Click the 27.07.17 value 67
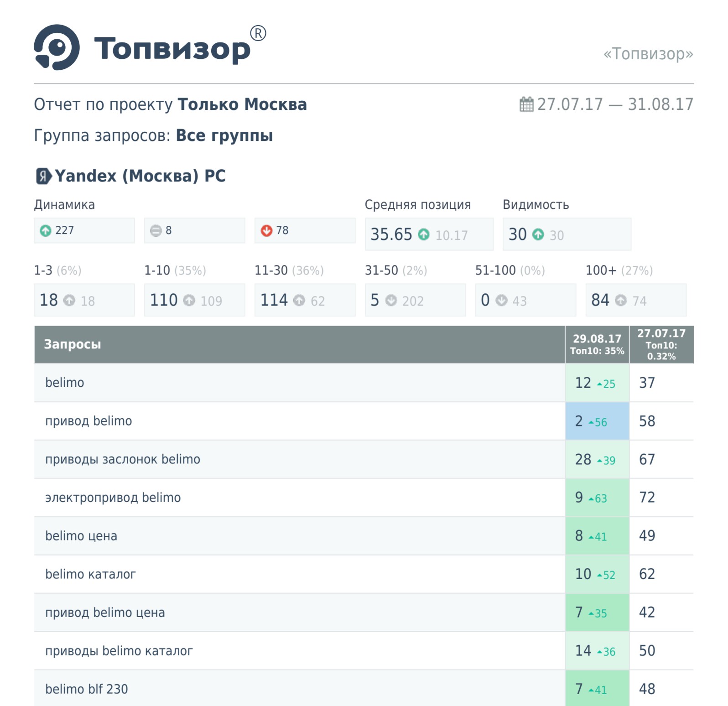This screenshot has width=728, height=706. 647,459
